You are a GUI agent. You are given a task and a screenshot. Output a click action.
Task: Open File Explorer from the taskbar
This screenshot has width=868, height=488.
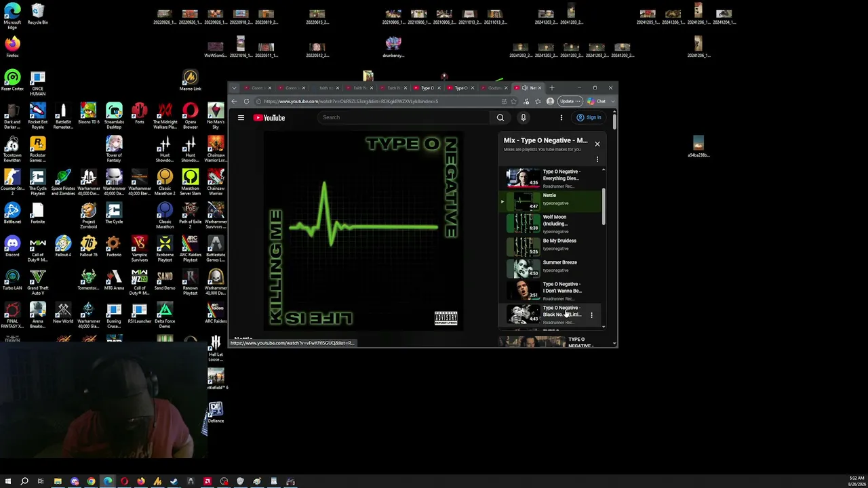pyautogui.click(x=58, y=481)
